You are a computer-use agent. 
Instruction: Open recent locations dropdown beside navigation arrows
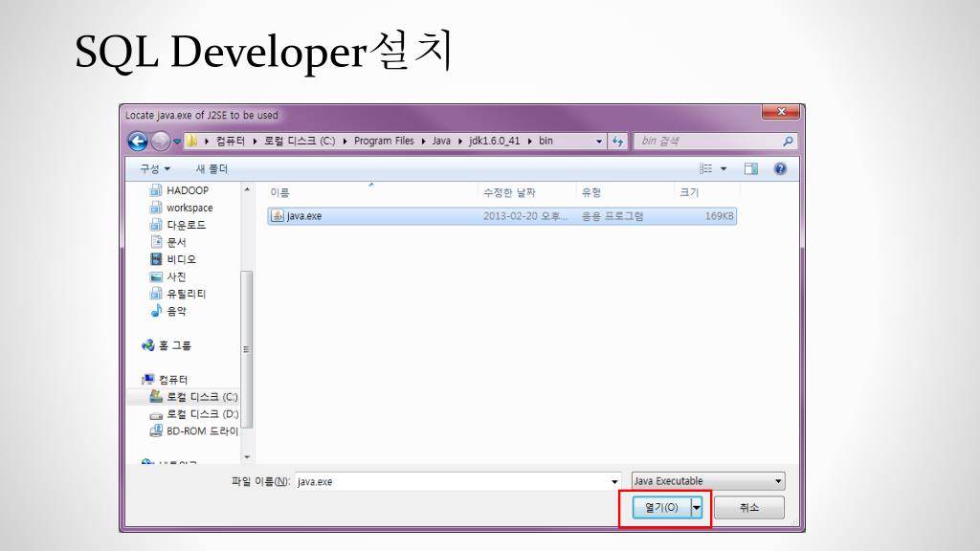[177, 142]
